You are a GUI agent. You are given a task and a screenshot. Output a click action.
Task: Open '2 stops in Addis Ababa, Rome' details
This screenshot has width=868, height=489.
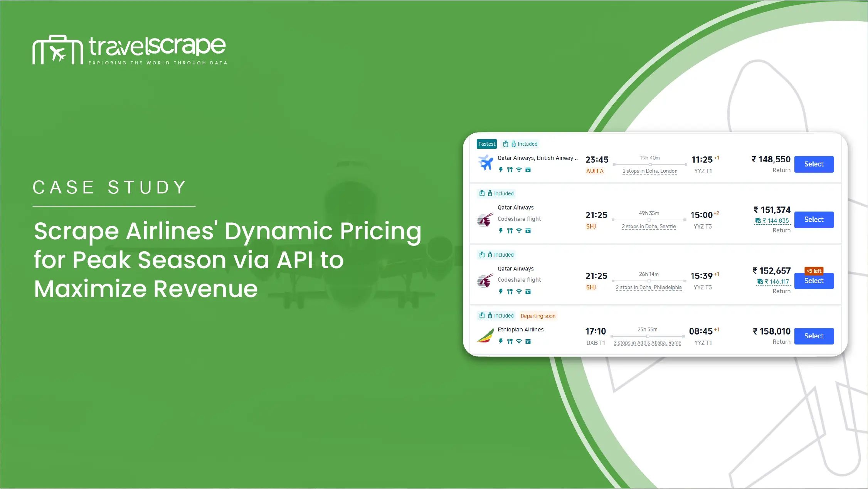coord(647,343)
